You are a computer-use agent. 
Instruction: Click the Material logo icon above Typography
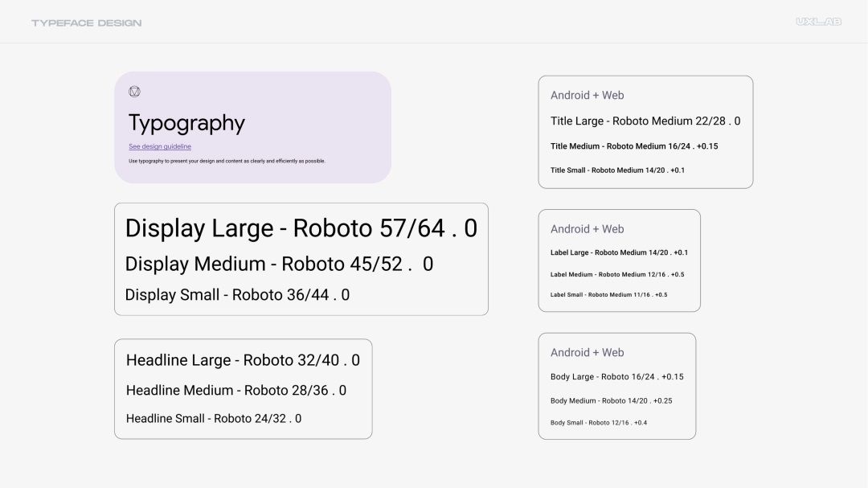134,92
